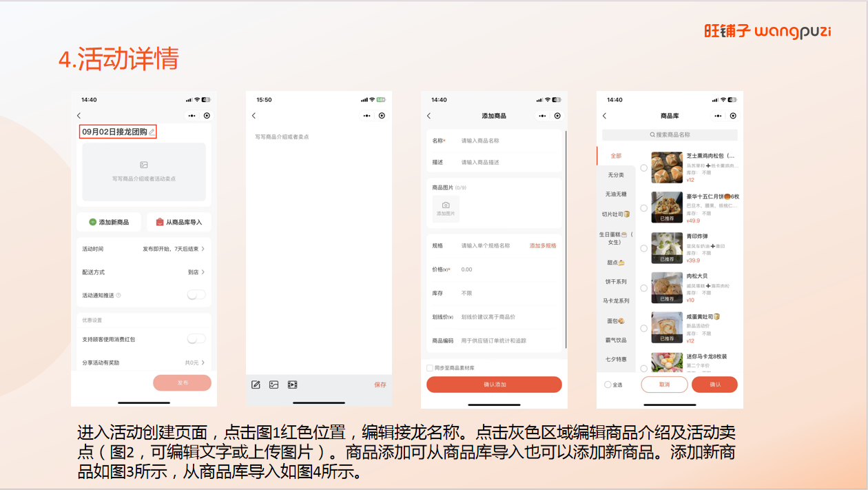Screen dimensions: 868x490
Task: Click the 确认 button in 商品库
Action: click(714, 385)
